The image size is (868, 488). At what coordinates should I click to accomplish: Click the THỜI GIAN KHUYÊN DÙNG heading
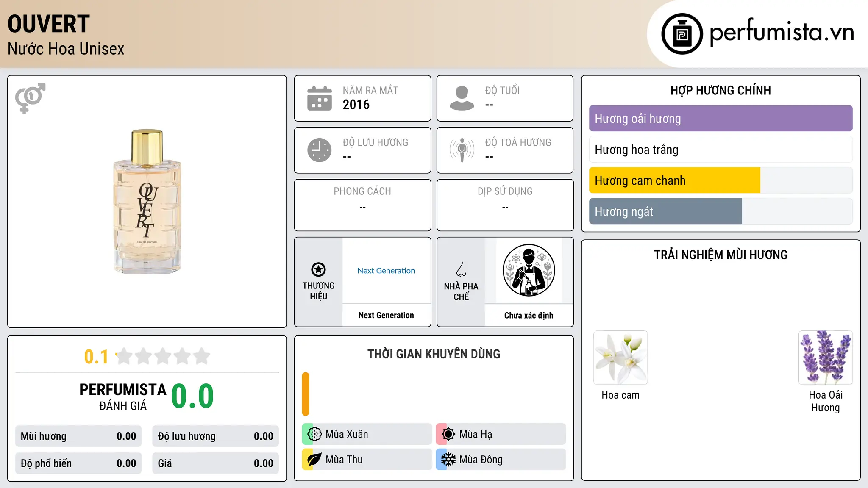point(434,354)
